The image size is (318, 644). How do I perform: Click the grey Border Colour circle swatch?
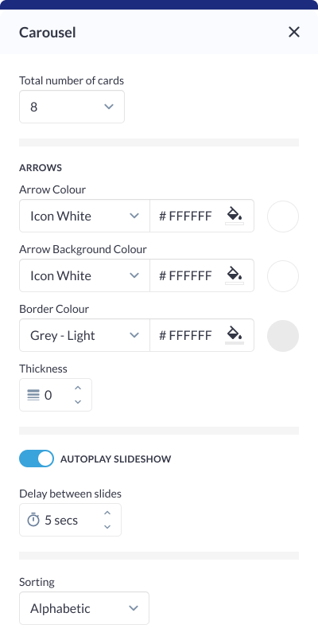[283, 336]
